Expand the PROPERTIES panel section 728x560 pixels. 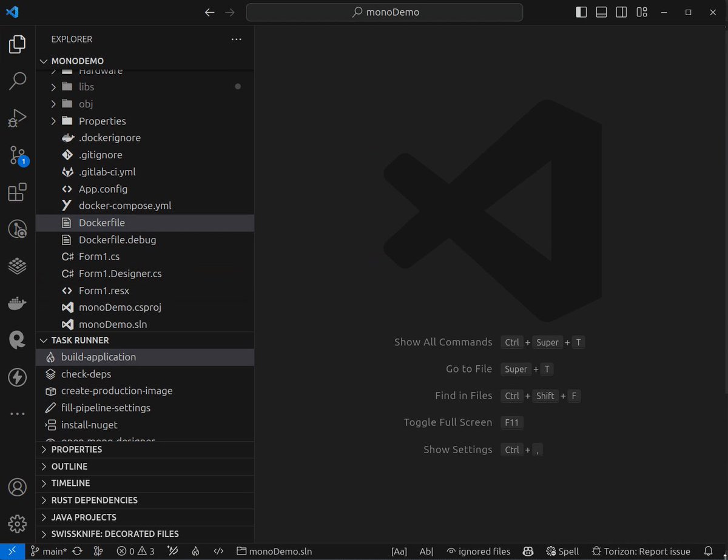point(145,450)
